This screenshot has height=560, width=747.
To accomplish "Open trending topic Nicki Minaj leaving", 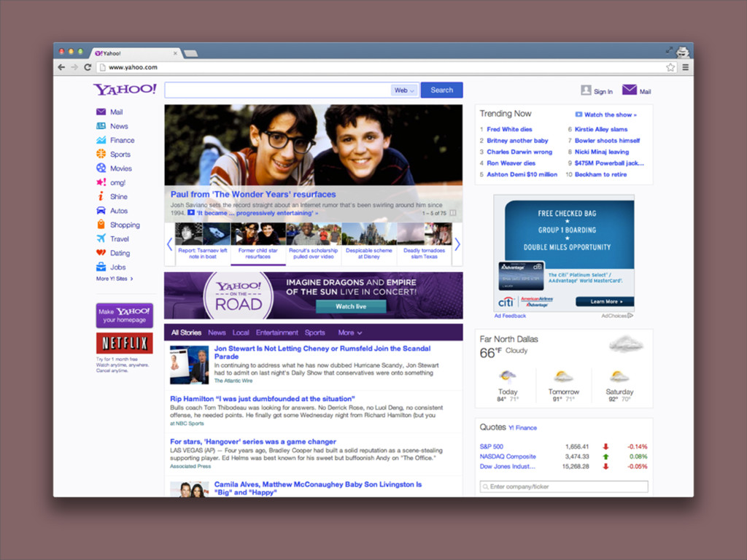I will coord(602,152).
